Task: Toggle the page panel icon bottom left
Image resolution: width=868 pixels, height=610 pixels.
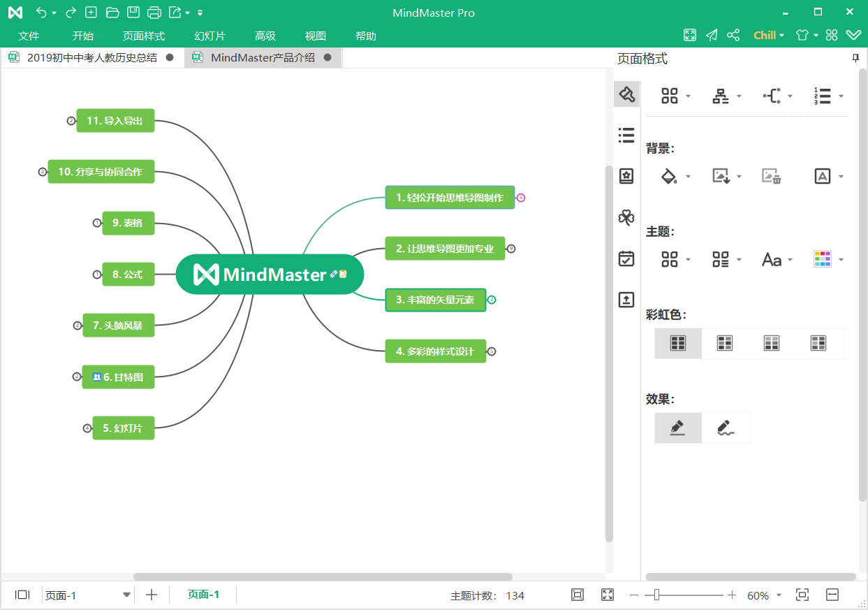Action: (x=22, y=595)
